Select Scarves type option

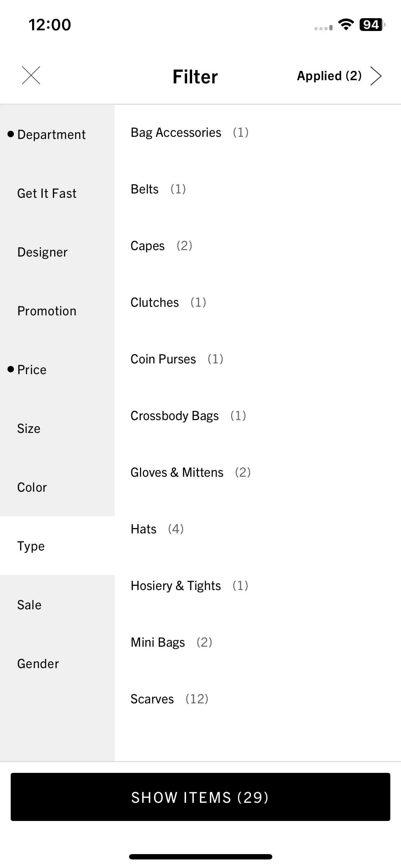pyautogui.click(x=258, y=699)
